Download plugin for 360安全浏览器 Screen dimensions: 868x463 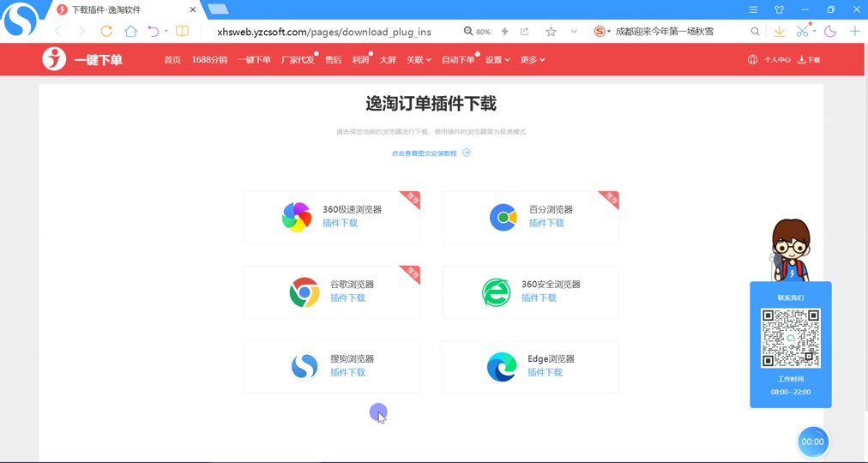539,298
